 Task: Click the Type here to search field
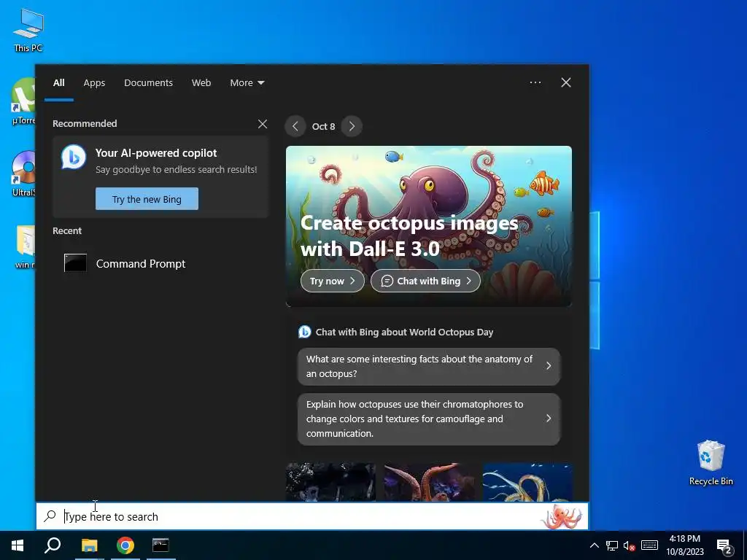(312, 516)
